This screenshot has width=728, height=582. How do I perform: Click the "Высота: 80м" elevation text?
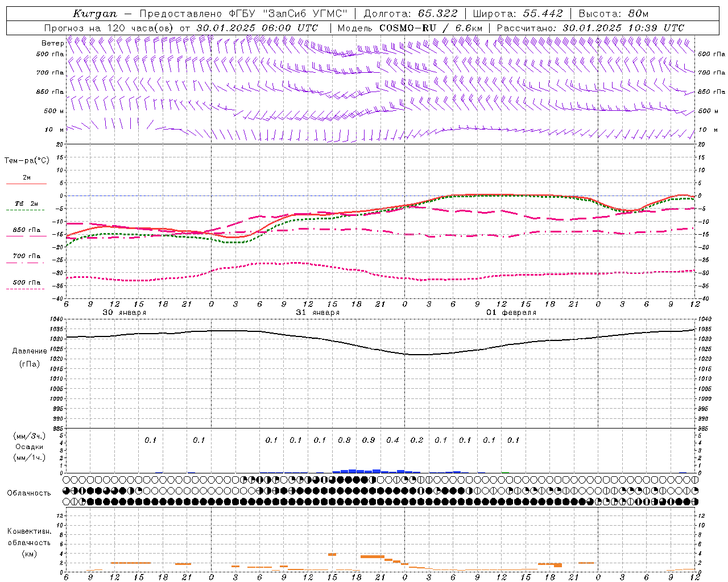613,14
